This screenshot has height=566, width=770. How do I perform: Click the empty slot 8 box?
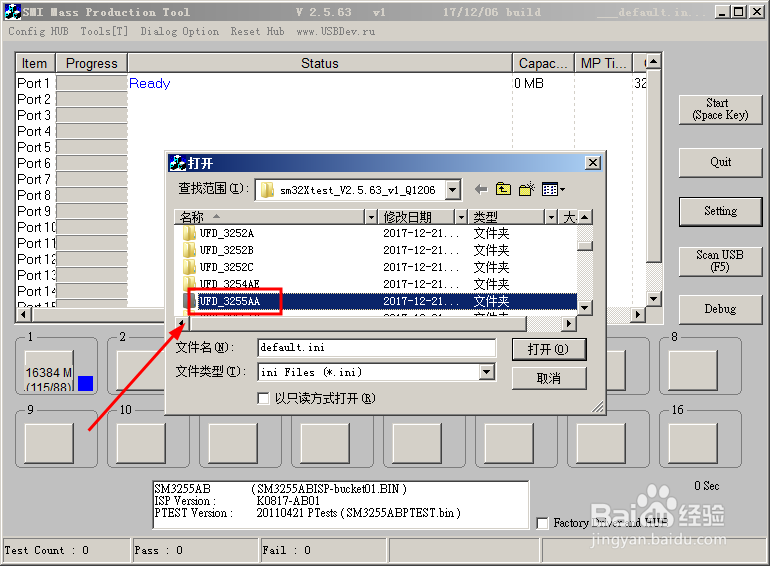(693, 371)
